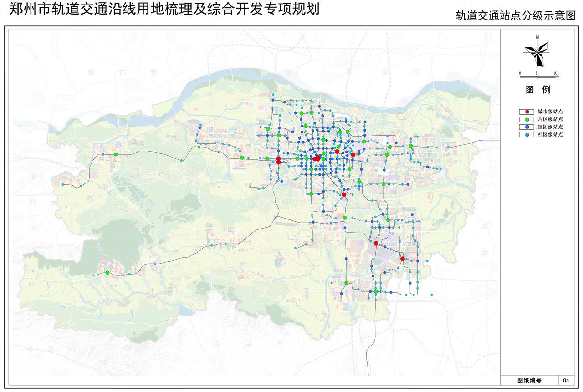Click the light blue 社区级站点 legend symbol

(527, 135)
